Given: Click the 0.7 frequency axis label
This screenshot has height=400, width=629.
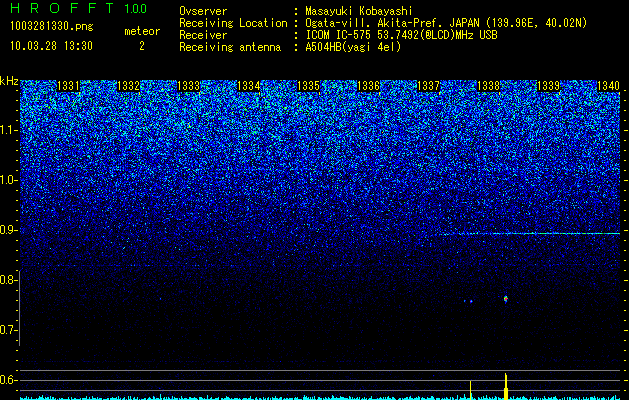Looking at the screenshot, I should click(x=9, y=330).
